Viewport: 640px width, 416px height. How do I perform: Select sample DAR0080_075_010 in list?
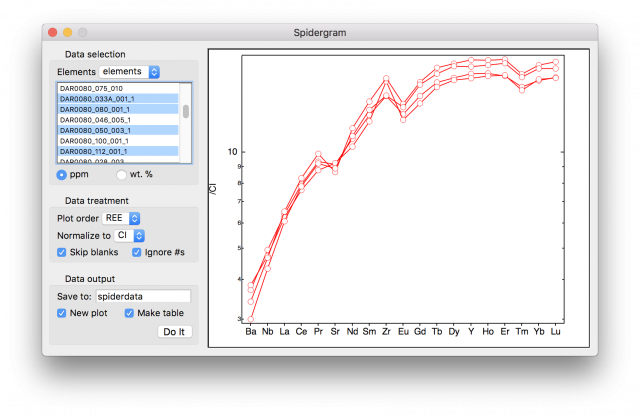tap(118, 89)
